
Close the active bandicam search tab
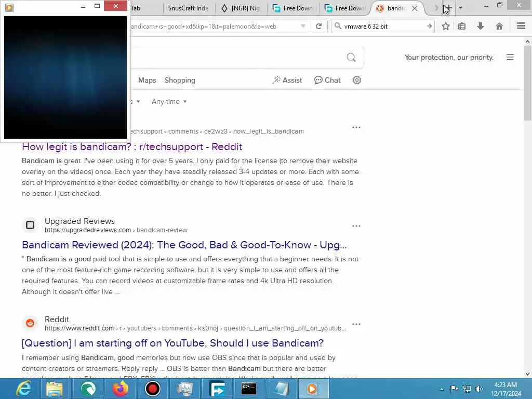pos(415,8)
